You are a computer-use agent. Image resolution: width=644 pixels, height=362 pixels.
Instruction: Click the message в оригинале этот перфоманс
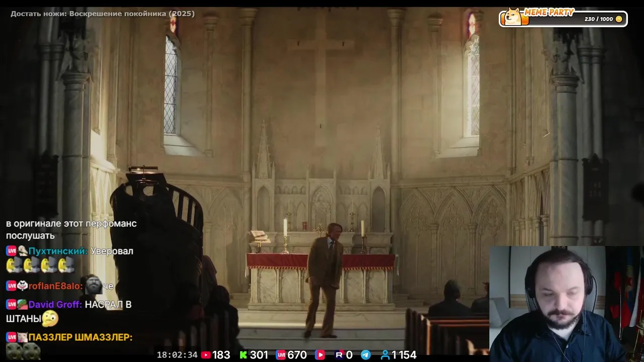[71, 224]
